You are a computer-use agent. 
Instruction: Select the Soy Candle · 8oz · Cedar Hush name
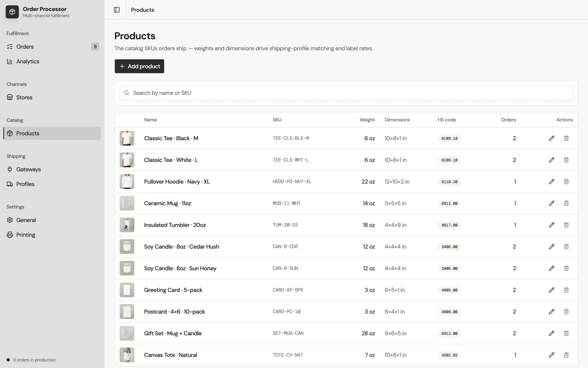(x=182, y=247)
